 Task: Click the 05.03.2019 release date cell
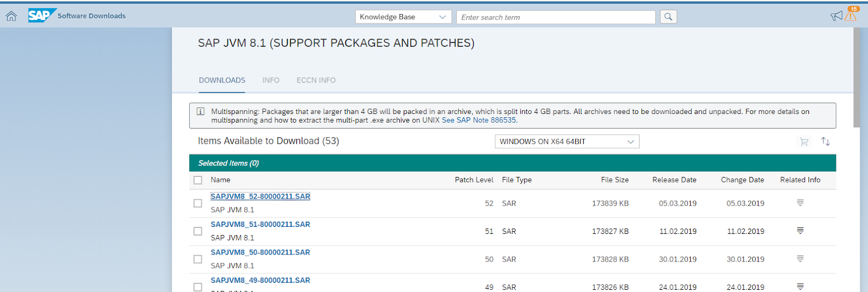point(678,204)
